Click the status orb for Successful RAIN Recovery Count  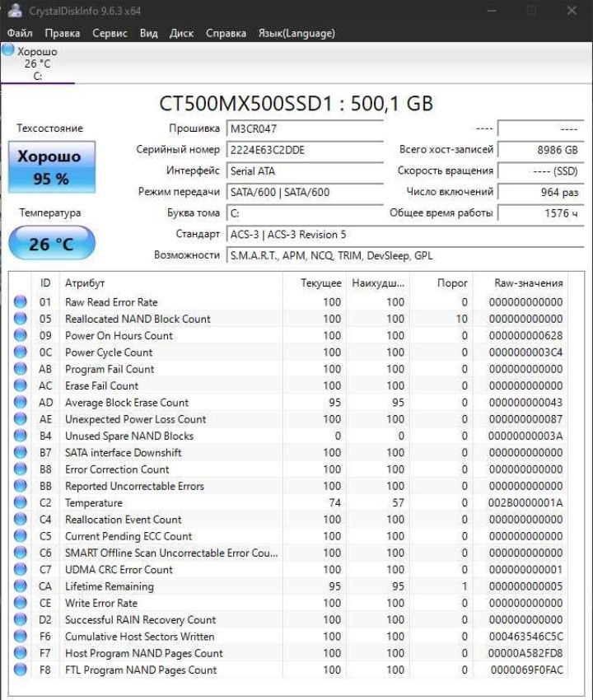20,619
